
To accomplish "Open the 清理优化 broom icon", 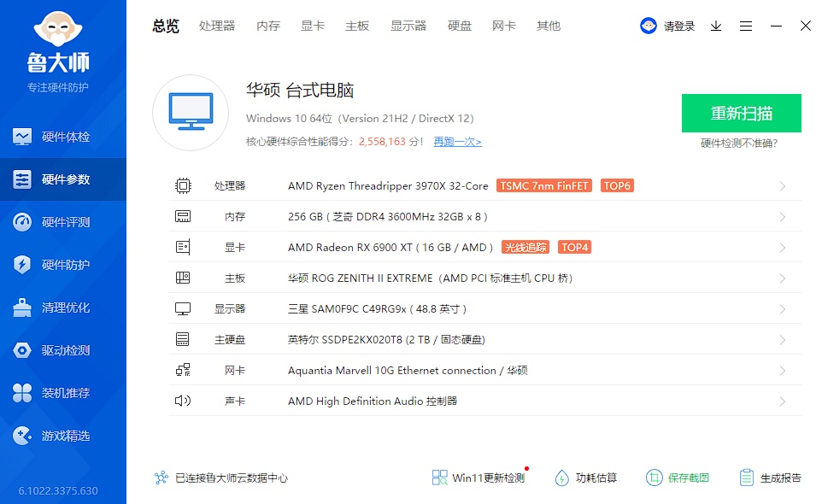I will pos(22,308).
